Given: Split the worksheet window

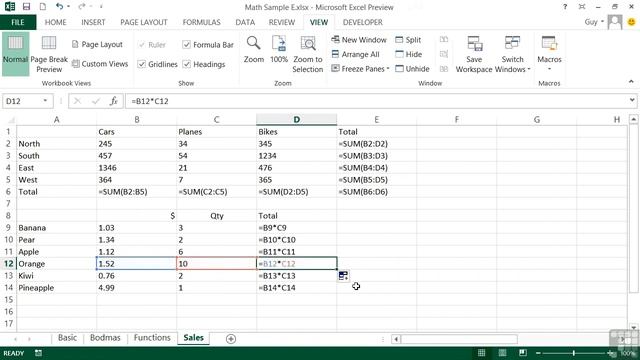Looking at the screenshot, I should tap(408, 40).
